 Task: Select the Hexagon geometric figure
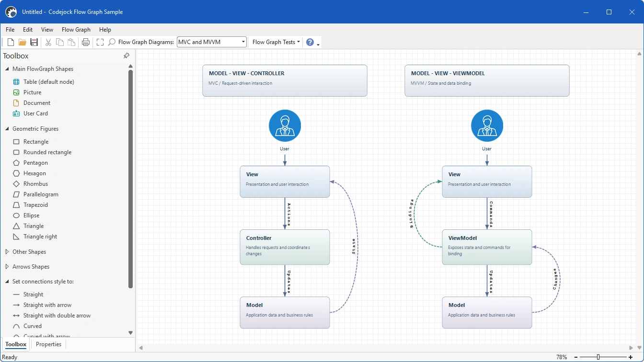(34, 173)
